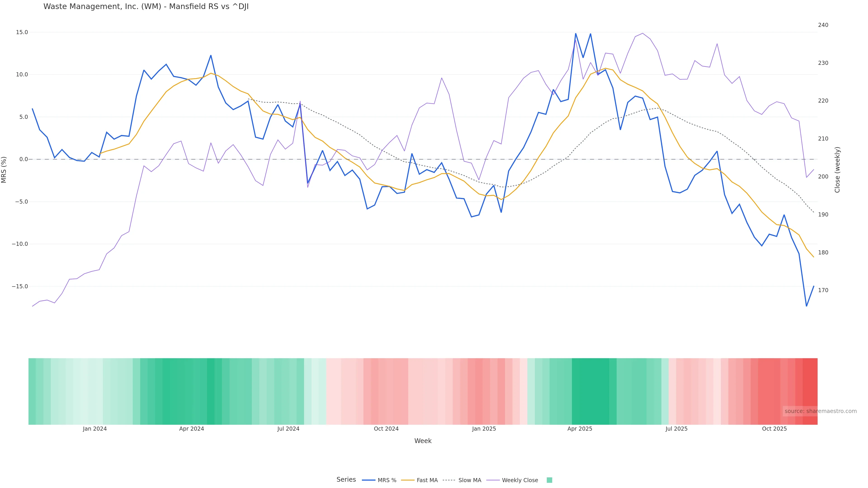This screenshot has width=868, height=488.
Task: Click the Week x-axis title
Action: coord(423,441)
